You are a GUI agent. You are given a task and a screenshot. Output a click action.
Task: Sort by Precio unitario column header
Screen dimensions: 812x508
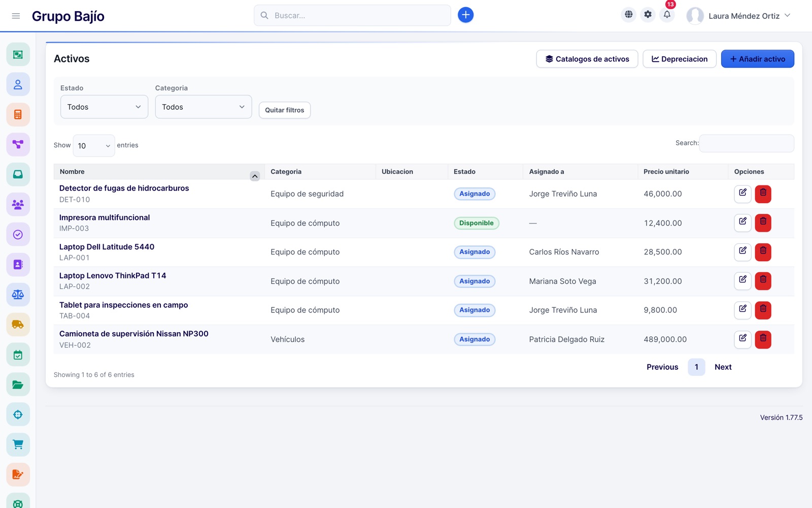(x=683, y=172)
